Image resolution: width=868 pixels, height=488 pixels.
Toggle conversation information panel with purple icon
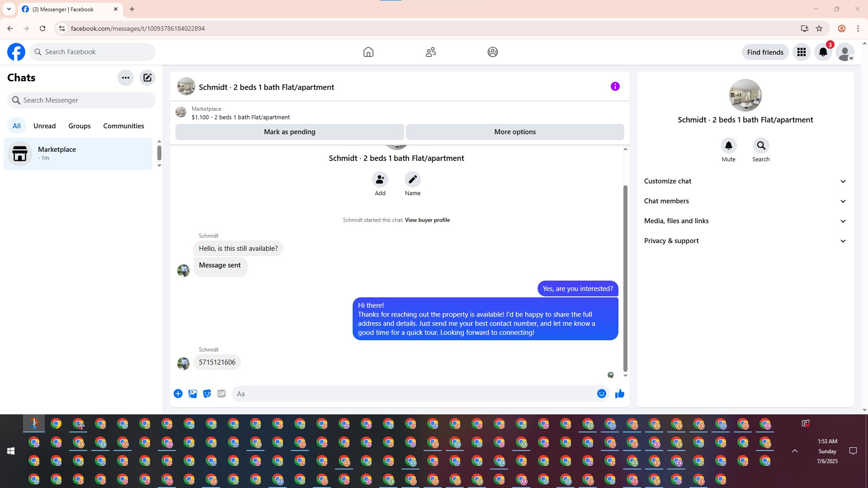click(615, 86)
